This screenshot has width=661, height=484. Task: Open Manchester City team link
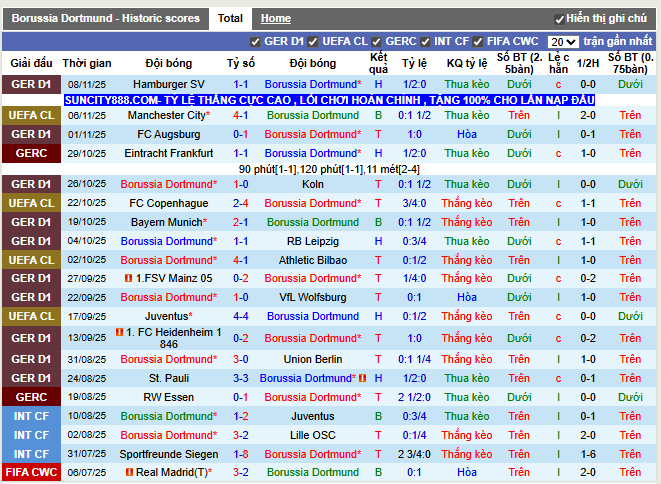point(169,115)
